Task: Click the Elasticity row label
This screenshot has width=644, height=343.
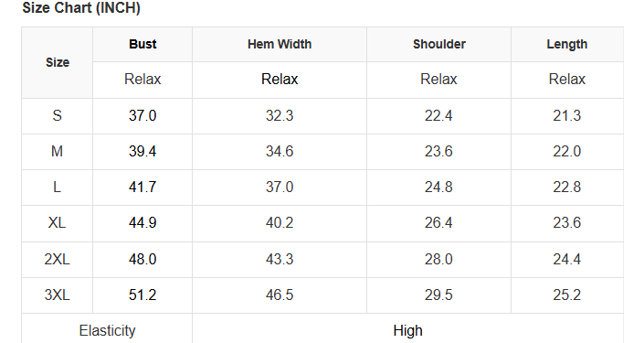Action: click(107, 331)
